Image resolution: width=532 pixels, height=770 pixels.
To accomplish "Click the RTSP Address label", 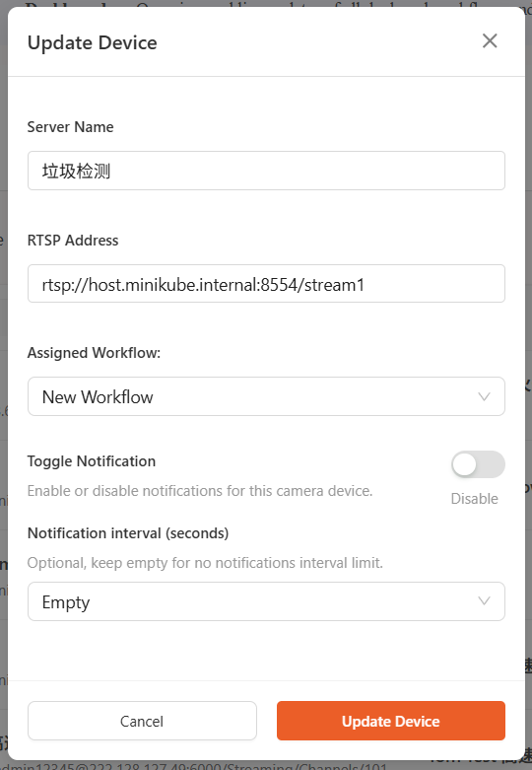I will point(73,241).
